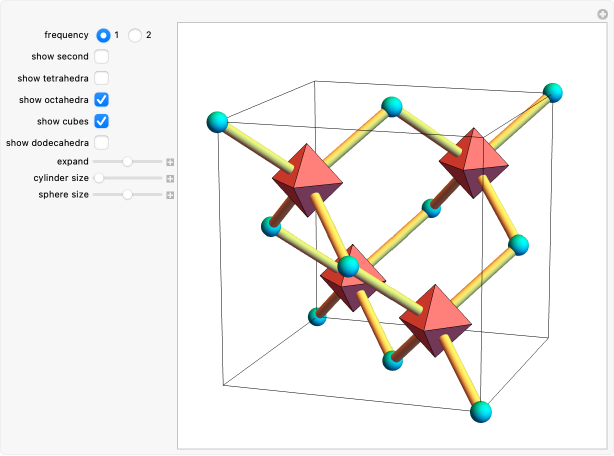Select frequency option 2
Image resolution: width=614 pixels, height=456 pixels.
point(135,35)
